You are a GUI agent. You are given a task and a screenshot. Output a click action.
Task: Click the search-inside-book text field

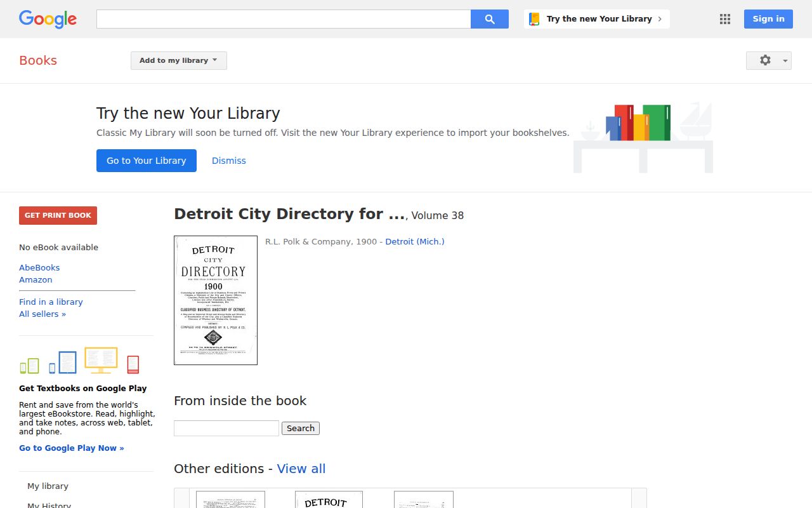[x=226, y=429]
